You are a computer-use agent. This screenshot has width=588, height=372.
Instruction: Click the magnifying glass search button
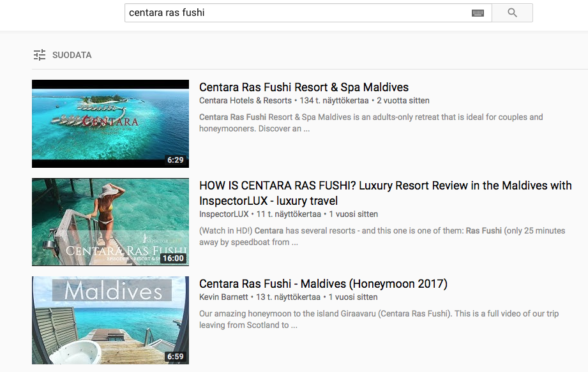[x=512, y=13]
